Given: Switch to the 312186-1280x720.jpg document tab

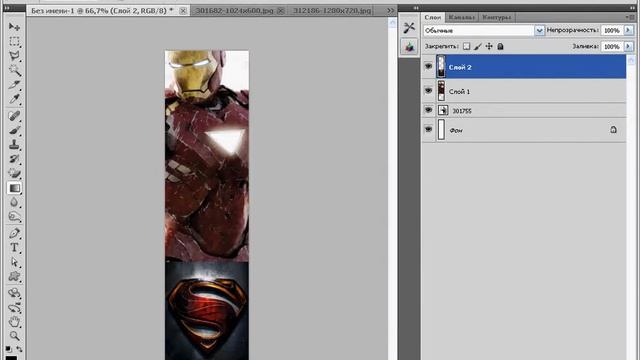Looking at the screenshot, I should pos(332,11).
